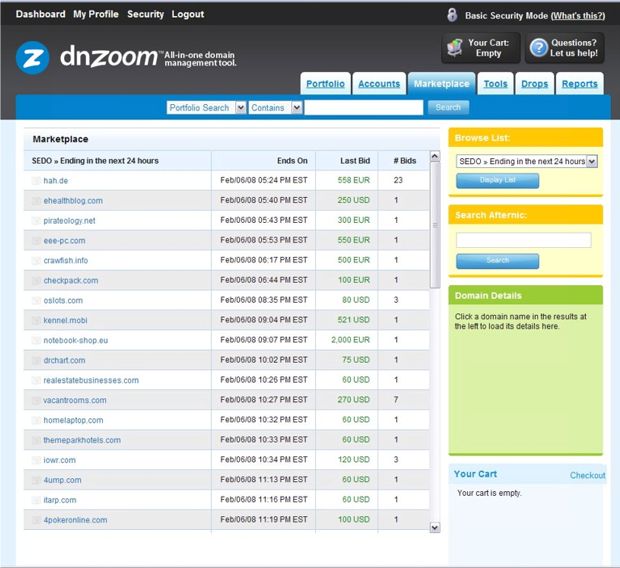Click the padlock security mode icon
The image size is (620, 568).
click(452, 15)
